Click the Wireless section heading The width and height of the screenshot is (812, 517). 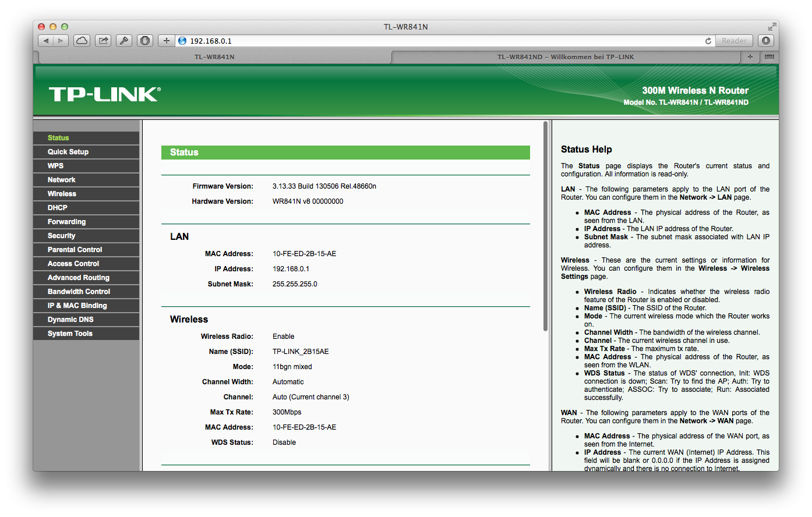pyautogui.click(x=189, y=320)
